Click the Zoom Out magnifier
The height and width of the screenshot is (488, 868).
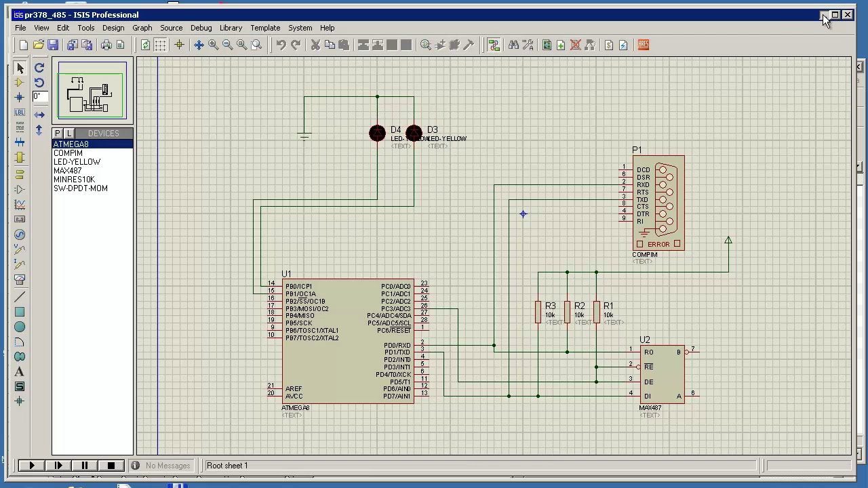(228, 45)
